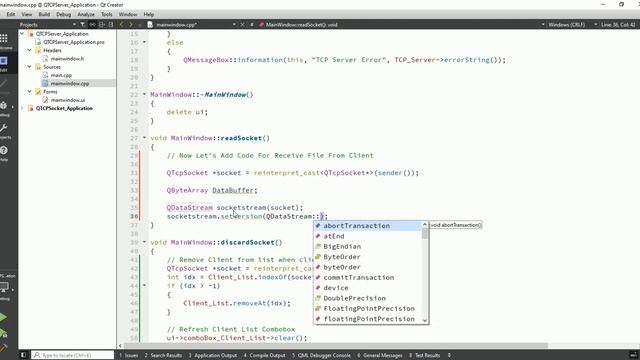Open the Tools menu

tap(107, 14)
